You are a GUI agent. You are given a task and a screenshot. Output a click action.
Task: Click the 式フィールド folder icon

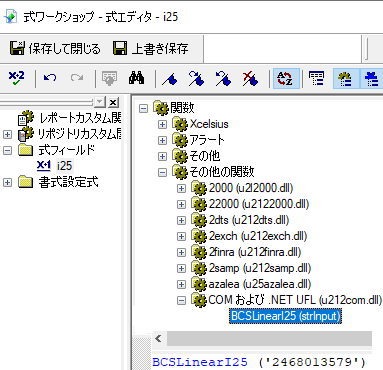tap(26, 150)
